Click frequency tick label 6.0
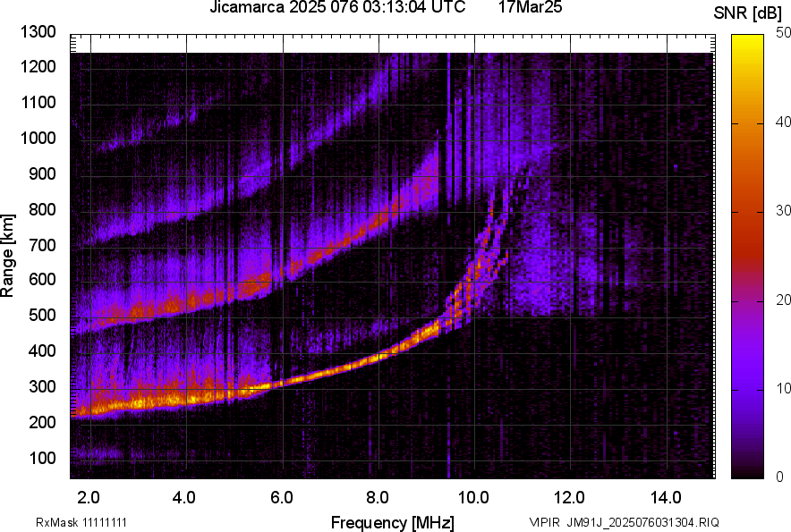 282,498
